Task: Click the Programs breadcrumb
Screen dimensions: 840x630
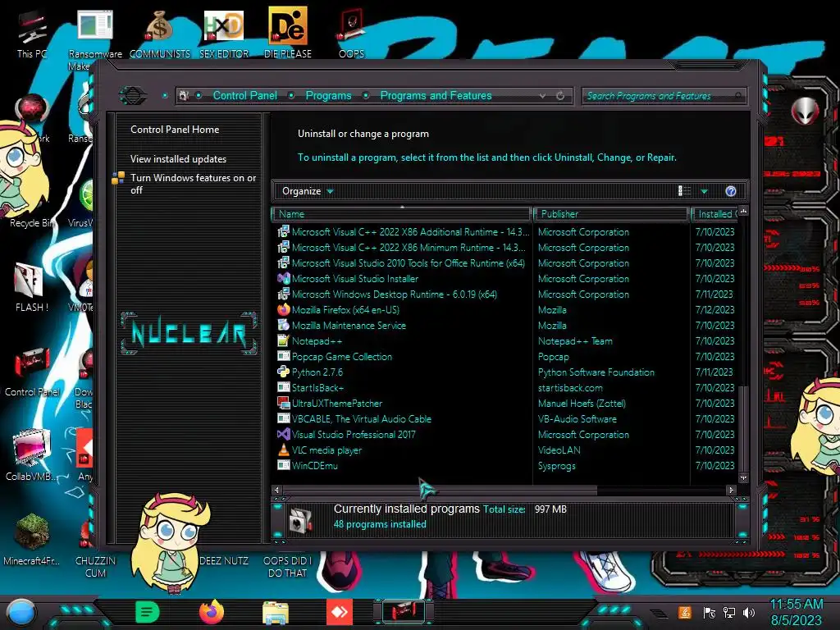Action: [x=328, y=95]
